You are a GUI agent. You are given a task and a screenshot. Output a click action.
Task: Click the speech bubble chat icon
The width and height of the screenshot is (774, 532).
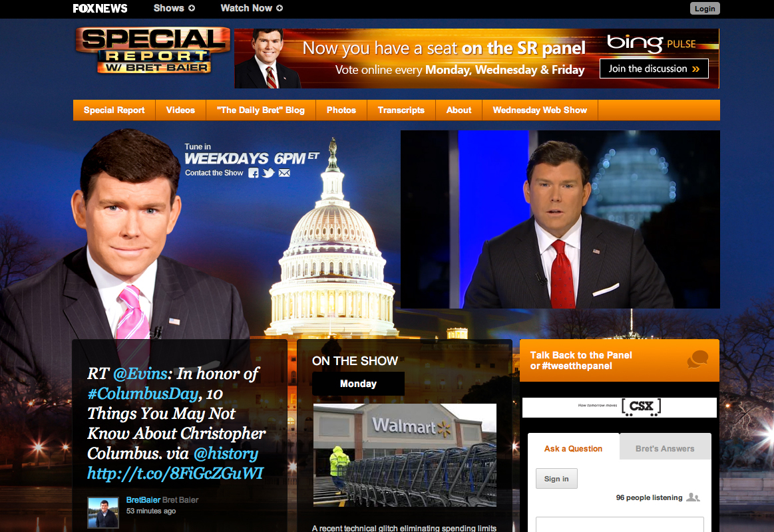click(x=698, y=360)
